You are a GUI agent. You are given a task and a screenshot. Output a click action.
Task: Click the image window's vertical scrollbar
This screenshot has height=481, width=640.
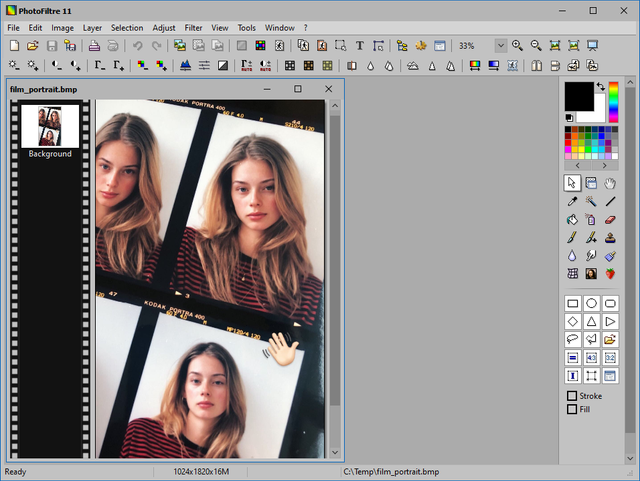335,260
